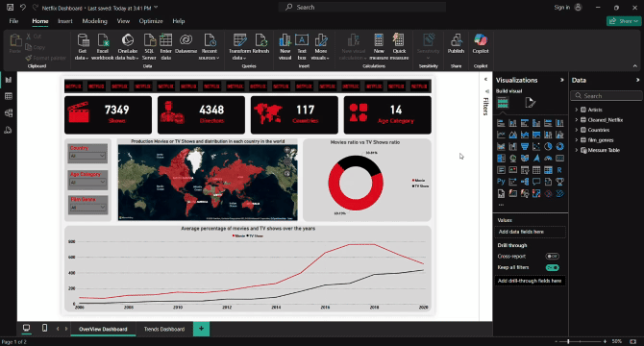Toggle the Keep all filters switch
Viewport: 644px width, 346px height.
(552, 267)
